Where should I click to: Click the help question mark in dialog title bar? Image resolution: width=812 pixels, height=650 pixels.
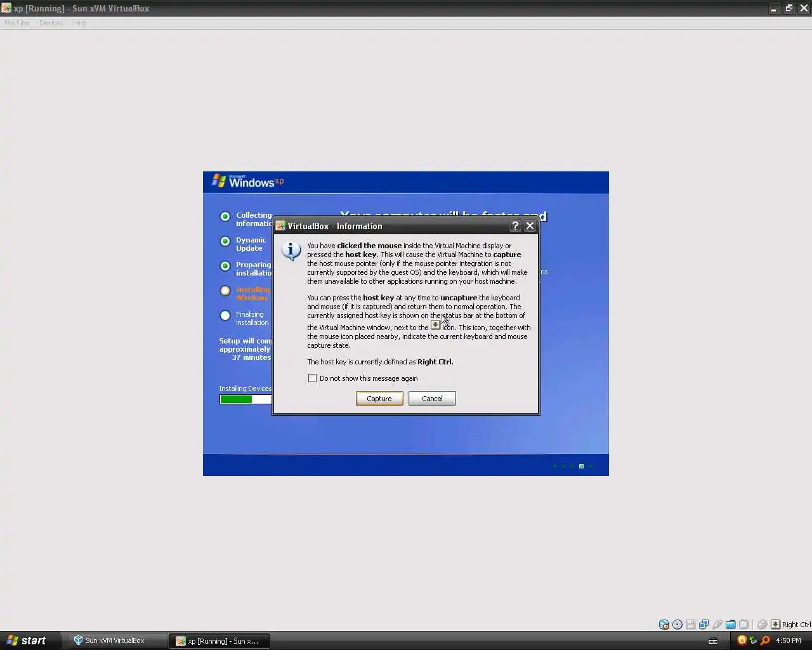pos(515,226)
